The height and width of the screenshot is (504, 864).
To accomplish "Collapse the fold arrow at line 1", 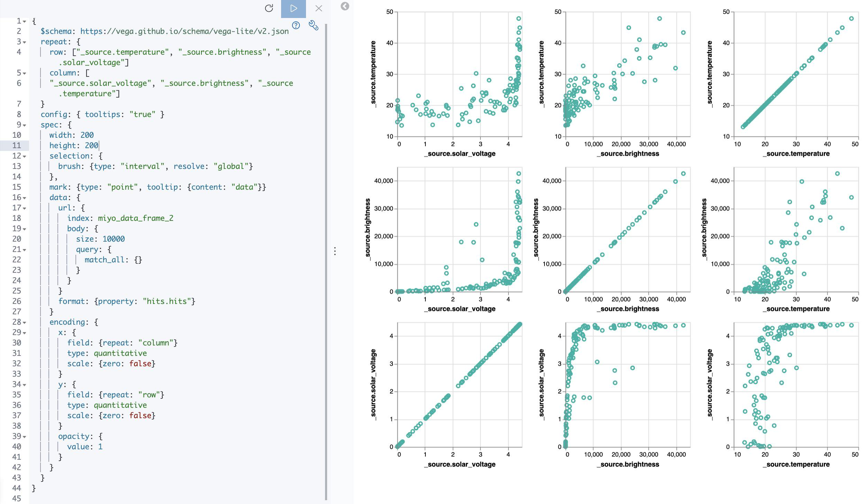I will 25,21.
